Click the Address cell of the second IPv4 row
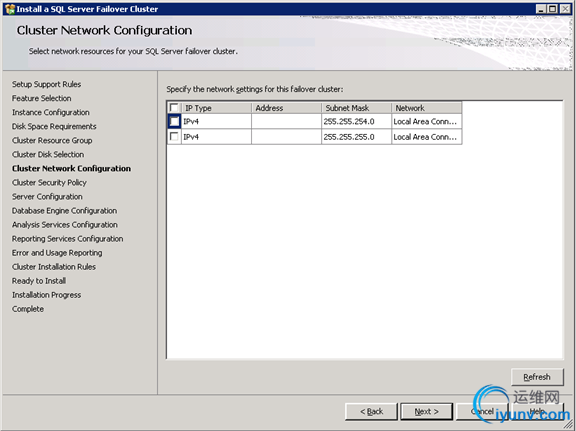The image size is (576, 431). point(286,137)
